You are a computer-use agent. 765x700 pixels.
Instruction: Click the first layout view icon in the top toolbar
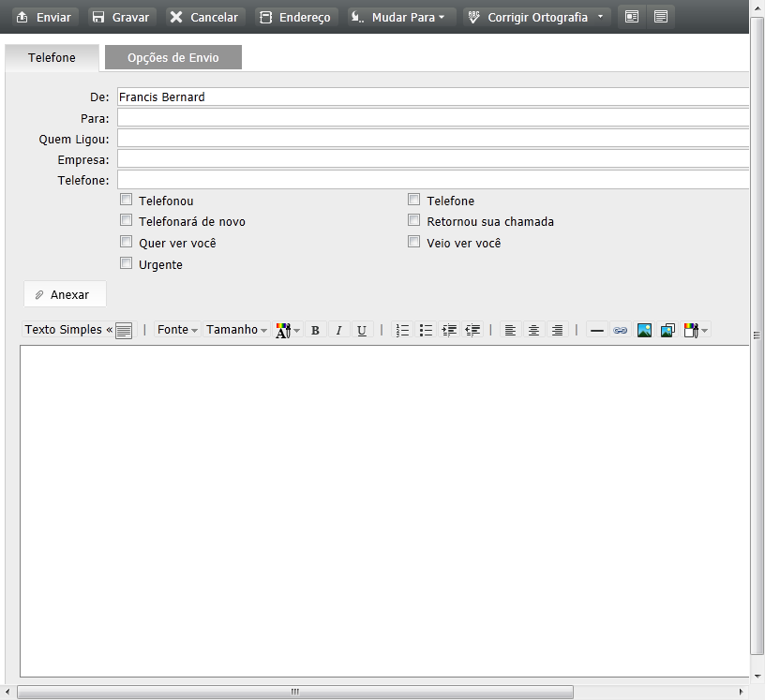coord(632,17)
